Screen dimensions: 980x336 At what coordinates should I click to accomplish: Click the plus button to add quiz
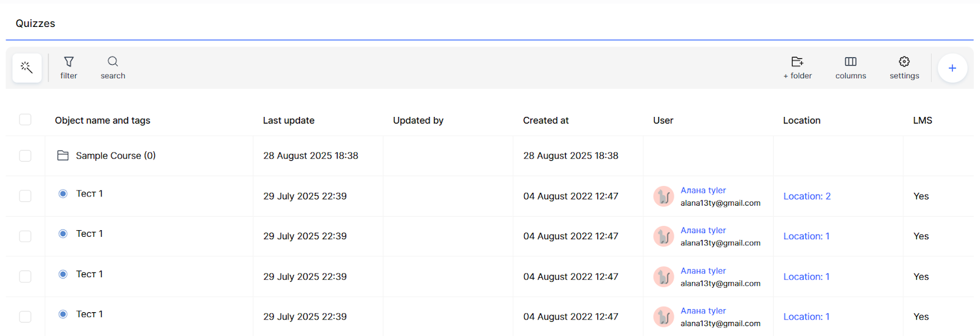point(952,68)
